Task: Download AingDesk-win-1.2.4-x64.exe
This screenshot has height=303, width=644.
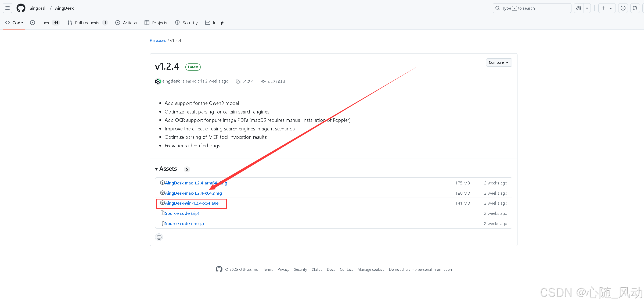Action: tap(192, 203)
